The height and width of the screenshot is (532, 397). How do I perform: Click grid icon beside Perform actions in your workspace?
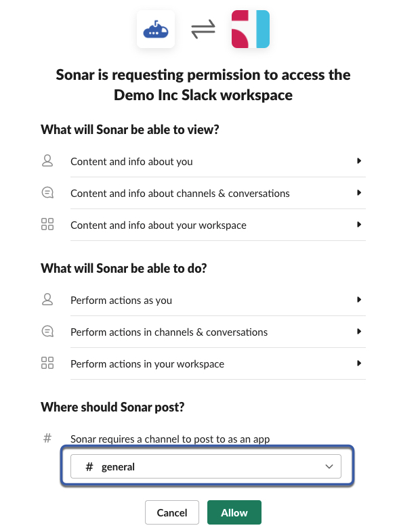(x=47, y=363)
